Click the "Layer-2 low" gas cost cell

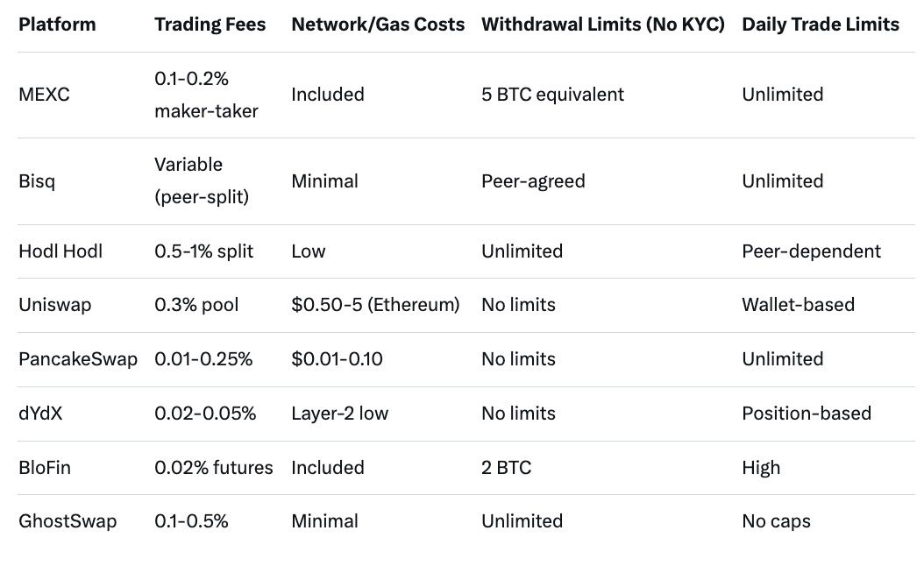tap(339, 414)
